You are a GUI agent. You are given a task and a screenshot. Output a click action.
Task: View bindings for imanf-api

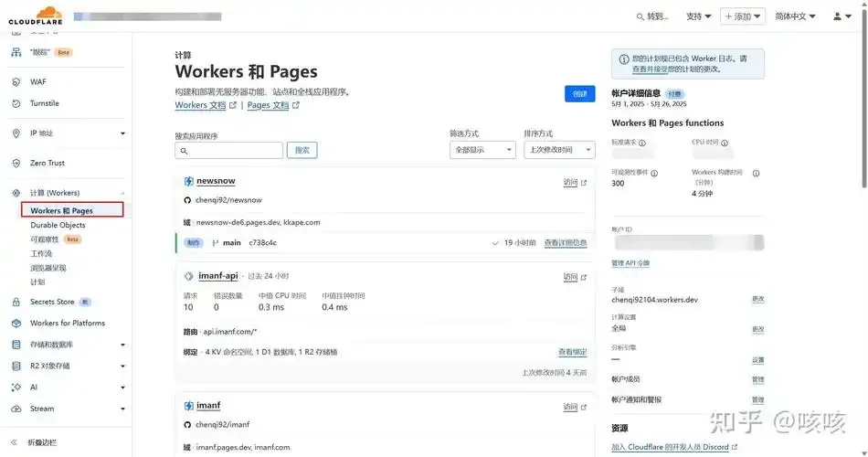point(572,352)
